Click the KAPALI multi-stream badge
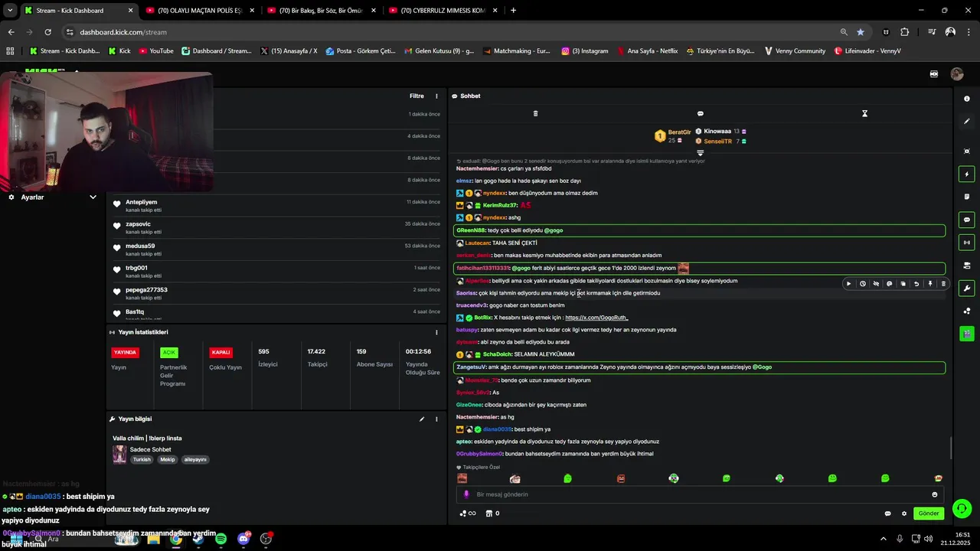This screenshot has height=551, width=980. 220,353
